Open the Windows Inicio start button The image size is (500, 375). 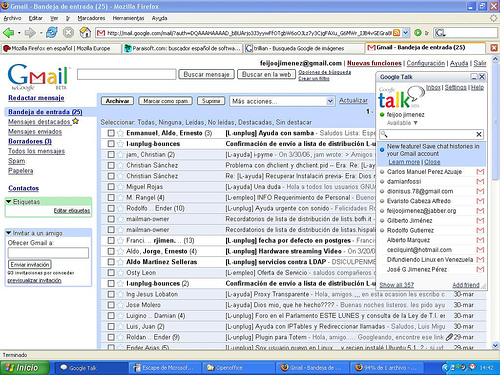tap(24, 368)
